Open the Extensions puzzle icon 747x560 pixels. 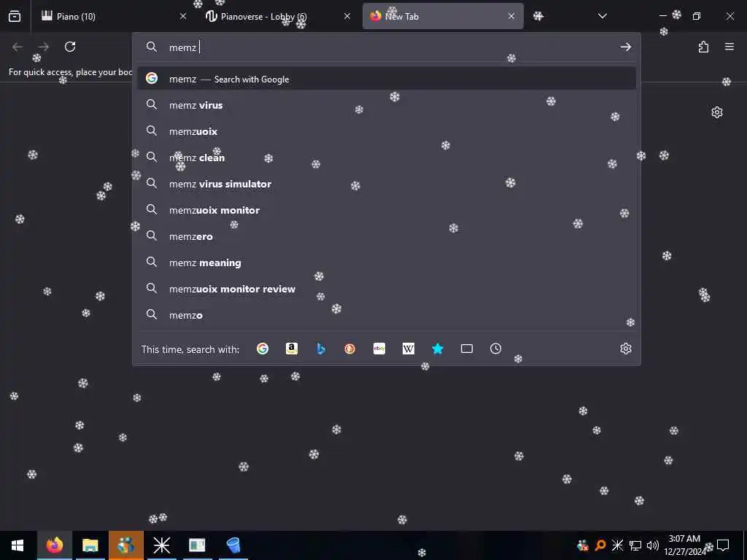[x=703, y=47]
